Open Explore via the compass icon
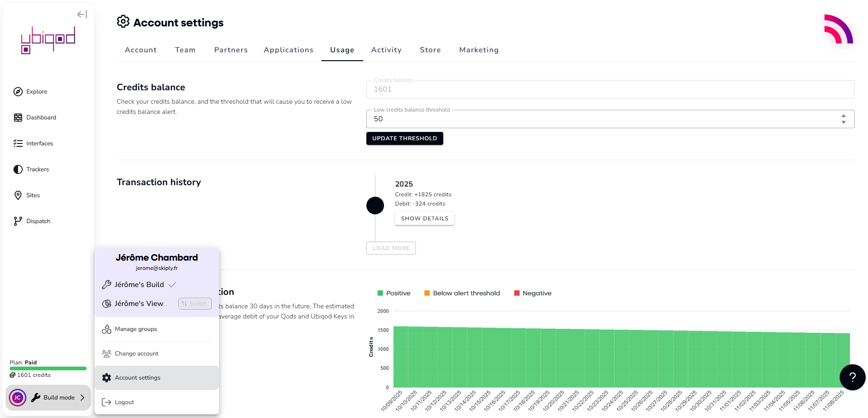868x418 pixels. click(x=18, y=92)
